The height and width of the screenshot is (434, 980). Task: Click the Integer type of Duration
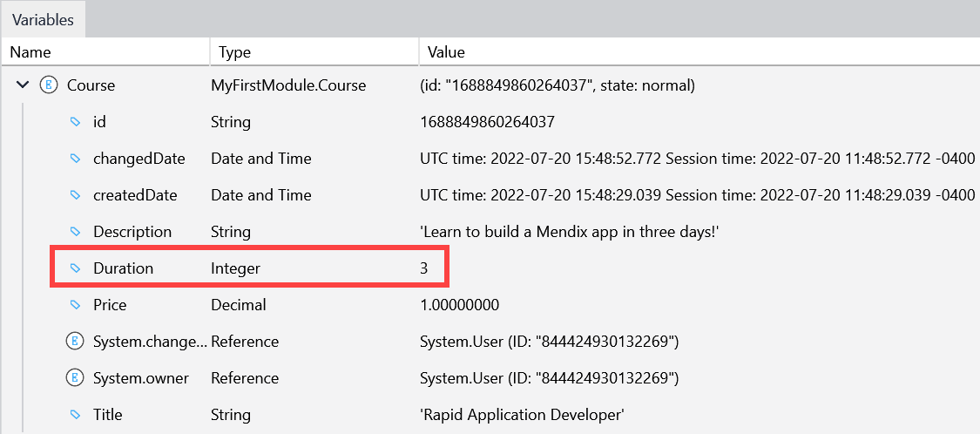click(235, 268)
